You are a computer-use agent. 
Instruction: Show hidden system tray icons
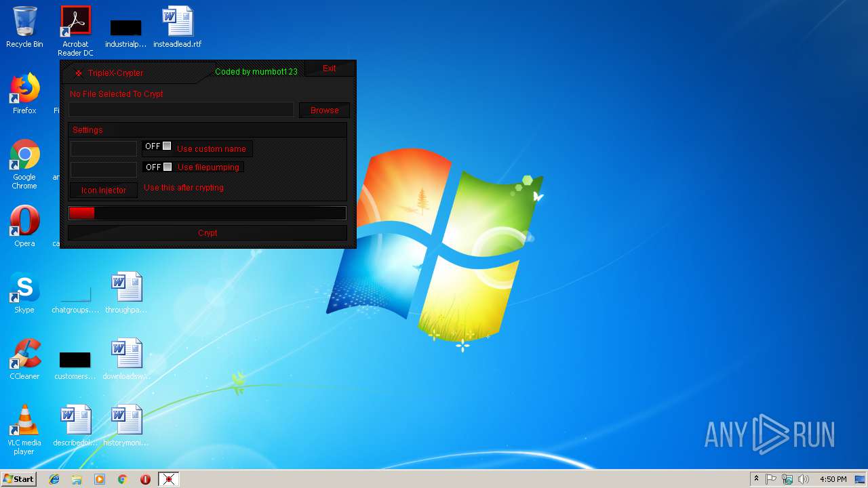tap(756, 479)
